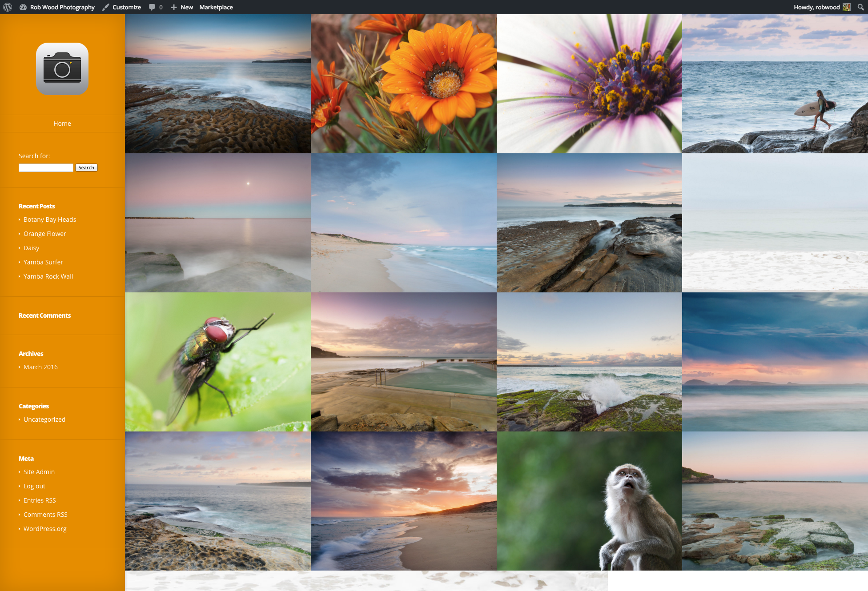The image size is (868, 591).
Task: Open the wave splash on mossy rocks thumbnail
Action: click(589, 362)
